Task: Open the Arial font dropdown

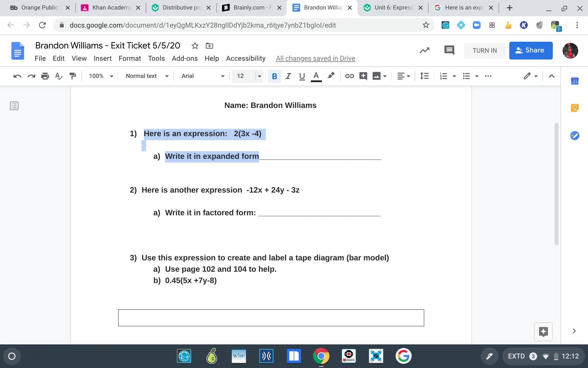Action: click(x=202, y=76)
